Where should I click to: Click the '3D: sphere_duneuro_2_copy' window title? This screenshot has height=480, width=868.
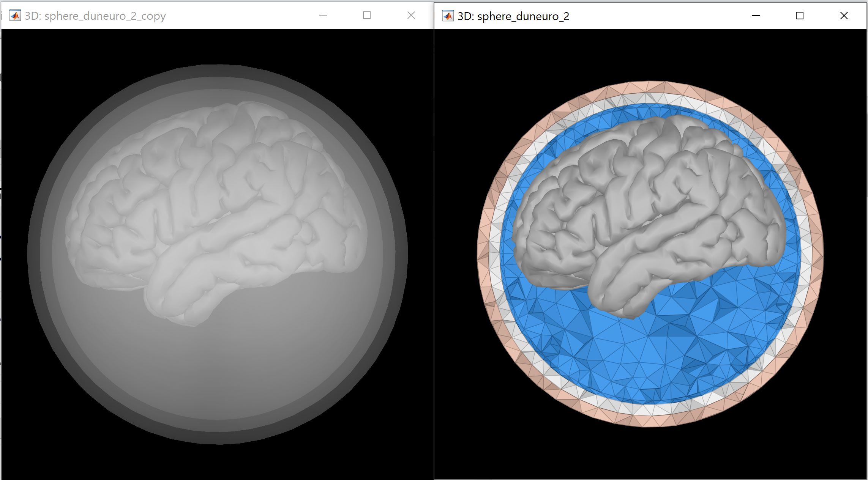click(95, 16)
